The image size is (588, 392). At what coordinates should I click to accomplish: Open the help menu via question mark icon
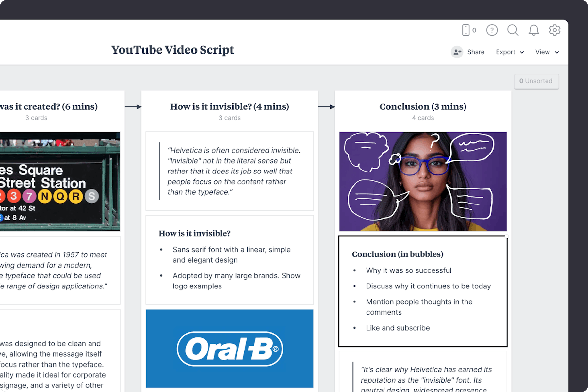point(492,30)
